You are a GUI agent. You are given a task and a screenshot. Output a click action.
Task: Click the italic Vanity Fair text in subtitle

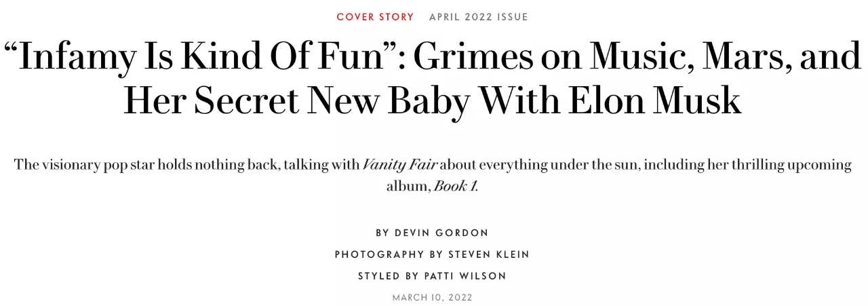click(400, 165)
